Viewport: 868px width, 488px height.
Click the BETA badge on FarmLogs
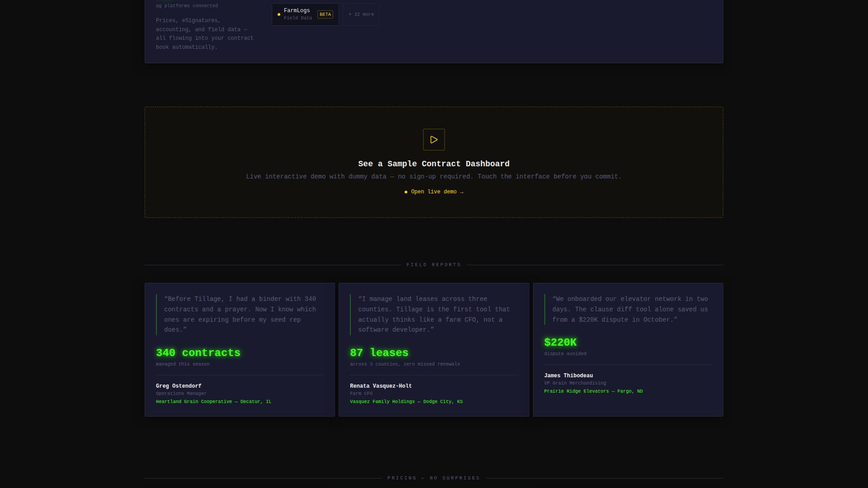[325, 14]
